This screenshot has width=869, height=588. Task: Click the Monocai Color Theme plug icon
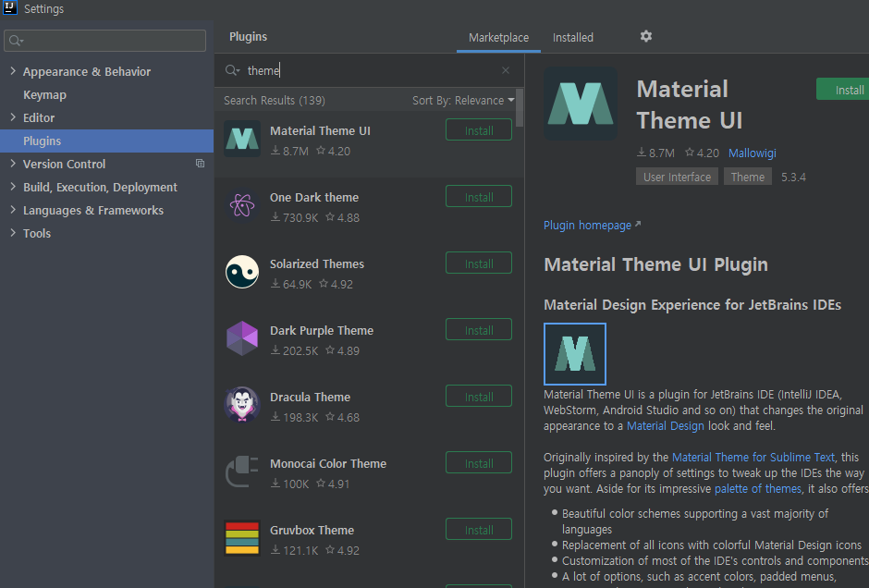coord(242,472)
